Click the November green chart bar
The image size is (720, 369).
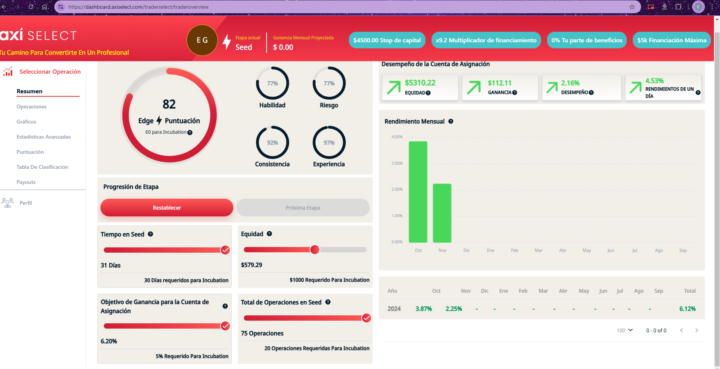point(442,213)
